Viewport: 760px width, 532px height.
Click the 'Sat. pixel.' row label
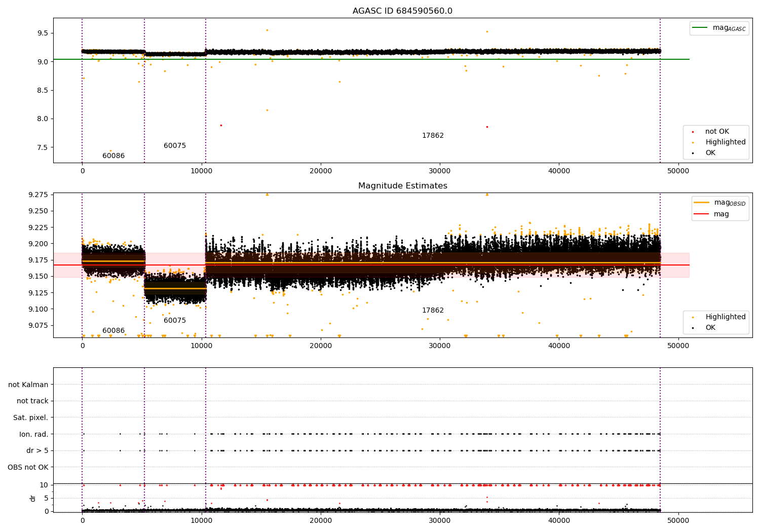(x=31, y=418)
